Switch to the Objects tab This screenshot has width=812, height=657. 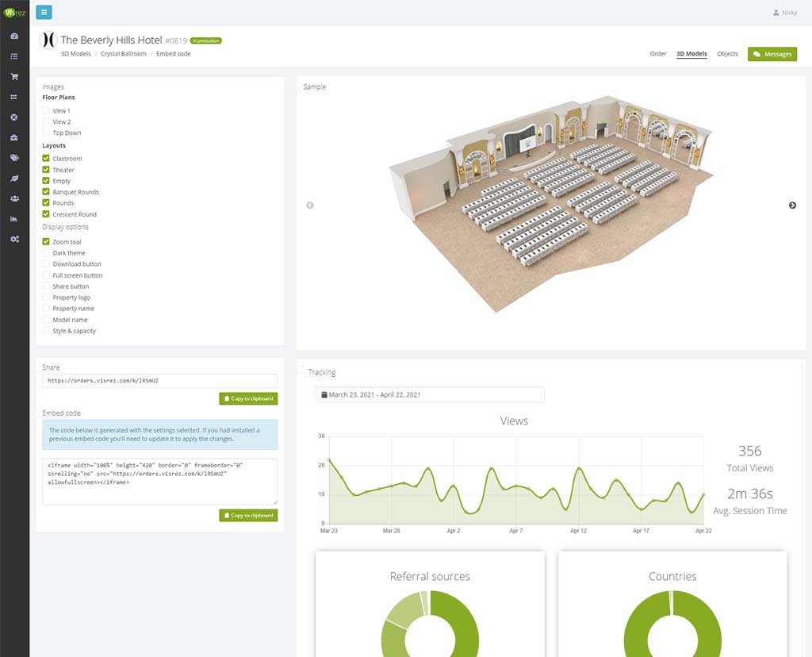point(728,54)
